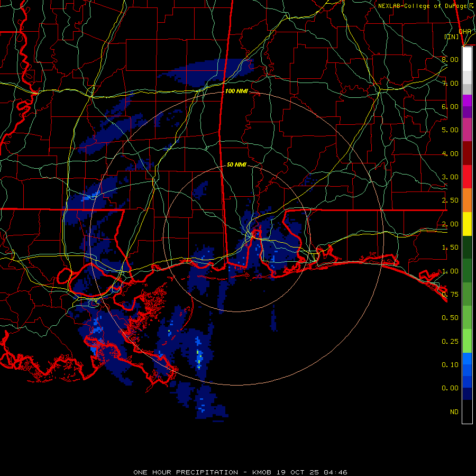Viewport: 476px width, 476px height.
Task: Click the bright red 3.00 inch legend swatch
Action: (x=467, y=177)
